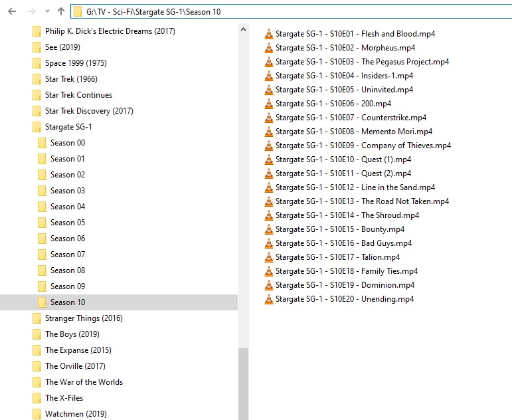Select VLC icon of S10E01 Flesh and Blood
Viewport: 512px width, 420px height.
click(269, 34)
